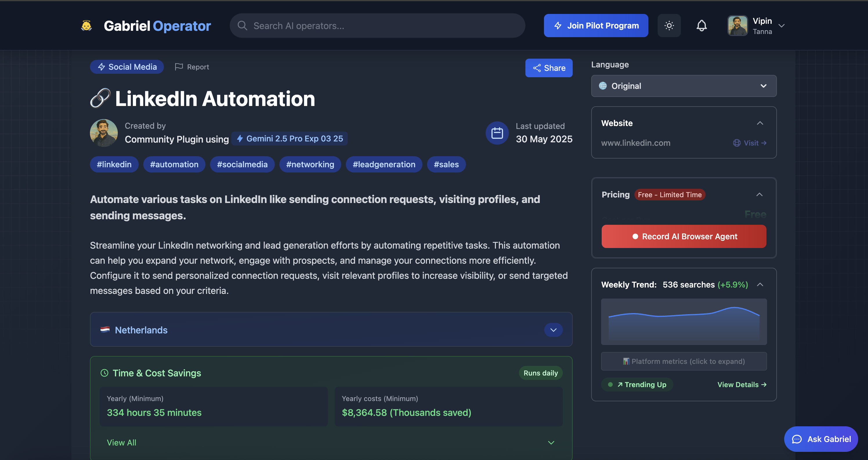The image size is (868, 460).
Task: Collapse the Weekly Trend panel
Action: coord(760,285)
